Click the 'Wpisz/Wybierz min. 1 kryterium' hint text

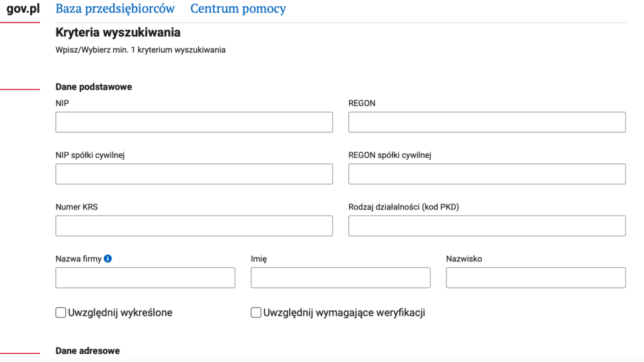click(x=140, y=50)
